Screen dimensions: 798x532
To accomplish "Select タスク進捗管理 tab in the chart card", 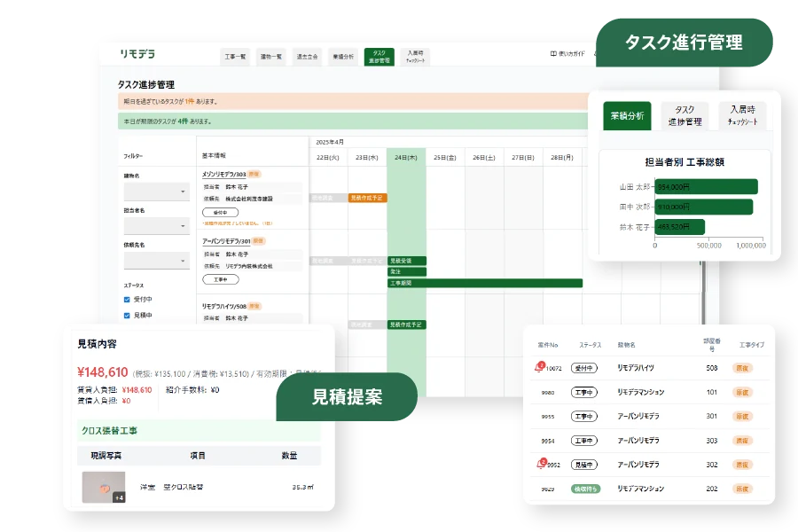I will click(x=685, y=115).
